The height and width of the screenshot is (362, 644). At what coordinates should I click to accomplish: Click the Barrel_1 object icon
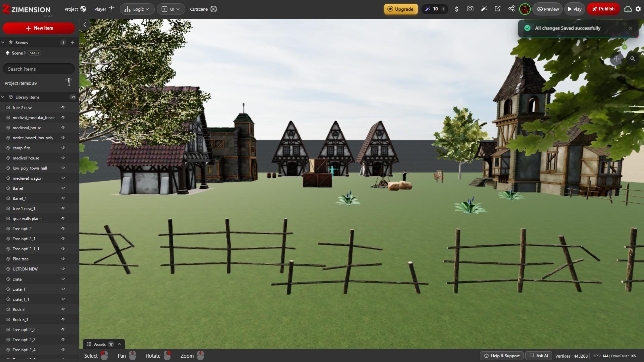pyautogui.click(x=8, y=198)
